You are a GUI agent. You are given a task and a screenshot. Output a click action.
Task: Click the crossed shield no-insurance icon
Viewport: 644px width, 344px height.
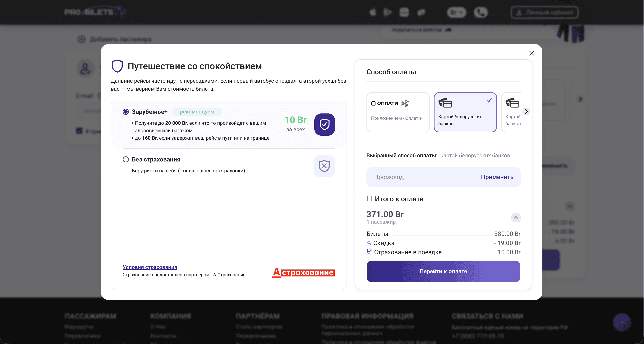324,166
